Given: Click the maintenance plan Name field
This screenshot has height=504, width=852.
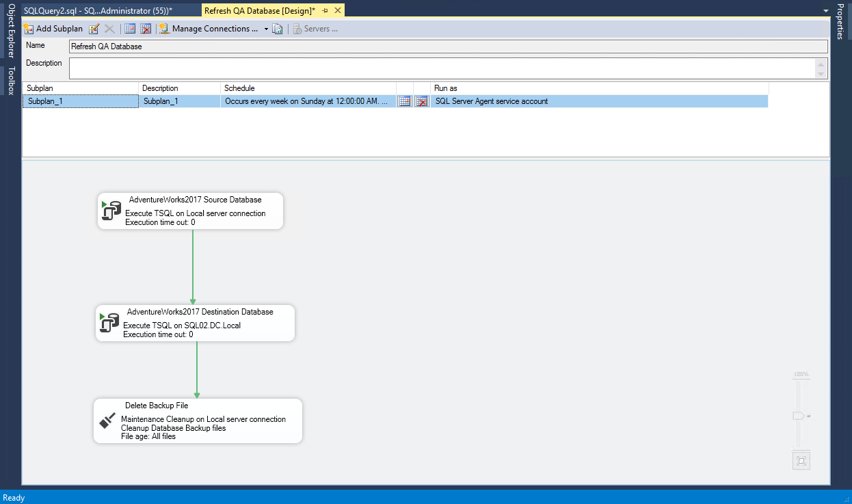Looking at the screenshot, I should (x=448, y=47).
